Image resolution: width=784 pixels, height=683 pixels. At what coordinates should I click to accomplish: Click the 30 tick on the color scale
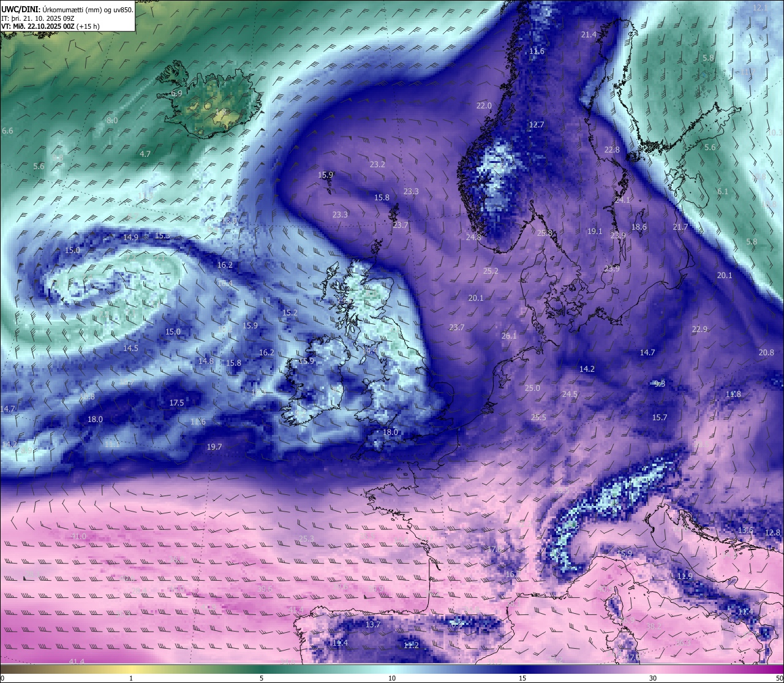point(653,678)
